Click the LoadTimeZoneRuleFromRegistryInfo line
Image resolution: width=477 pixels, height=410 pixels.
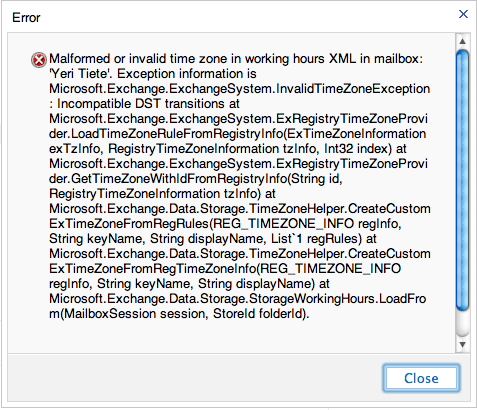coord(238,134)
